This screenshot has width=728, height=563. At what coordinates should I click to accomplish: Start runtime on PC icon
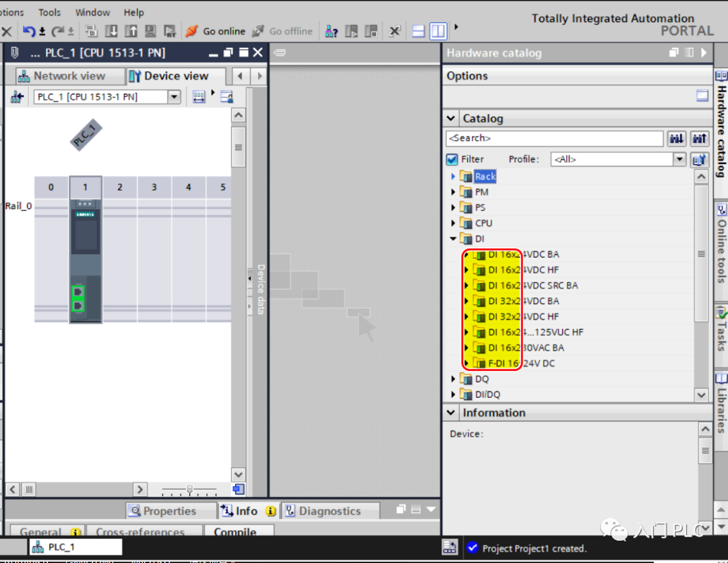point(170,31)
